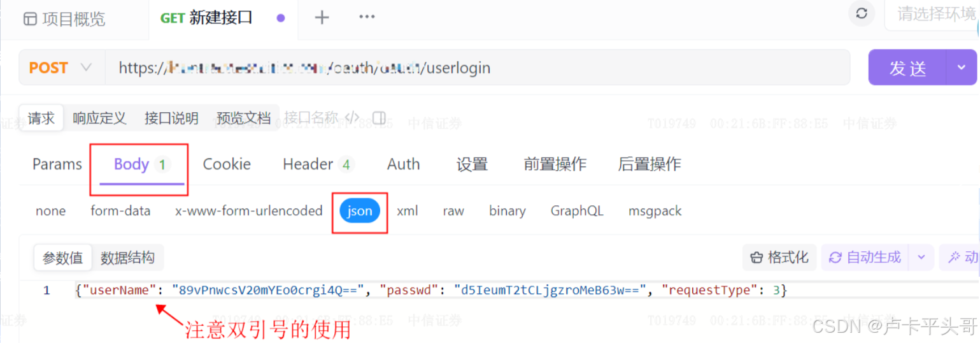This screenshot has height=343, width=980.
Task: Select the 接口说明 sub-tab
Action: click(171, 118)
